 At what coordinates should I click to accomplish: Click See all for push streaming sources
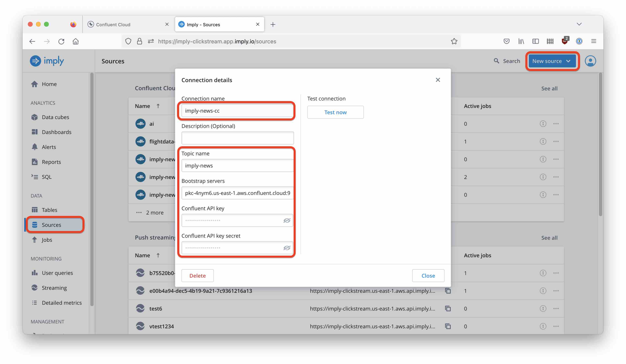pyautogui.click(x=549, y=237)
